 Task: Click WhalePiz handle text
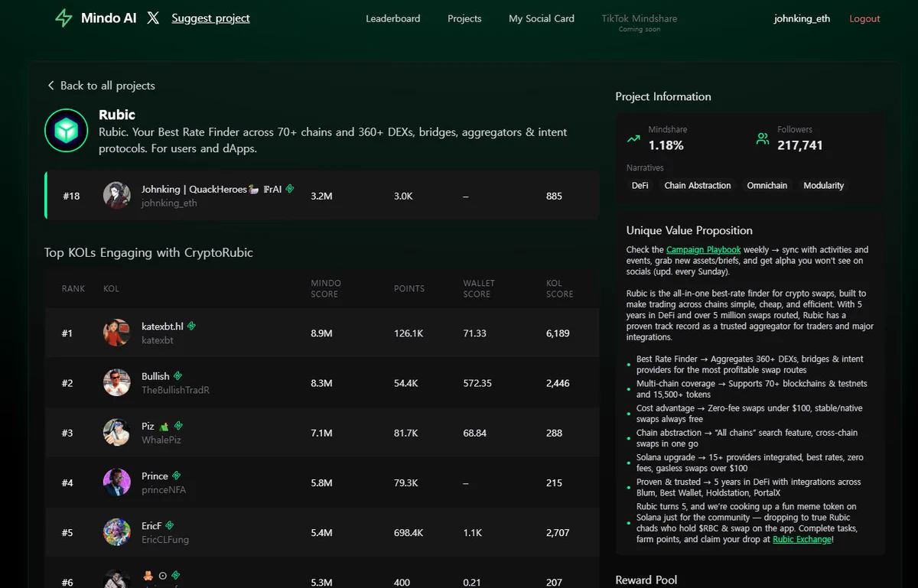(x=161, y=440)
